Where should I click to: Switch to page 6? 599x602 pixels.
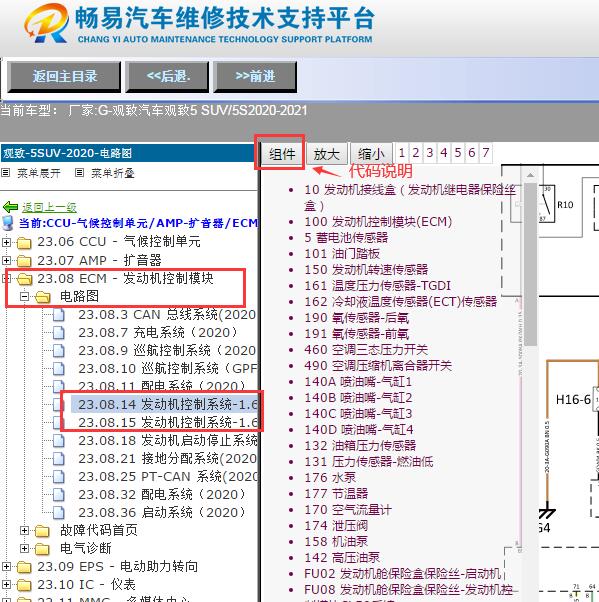coord(472,153)
